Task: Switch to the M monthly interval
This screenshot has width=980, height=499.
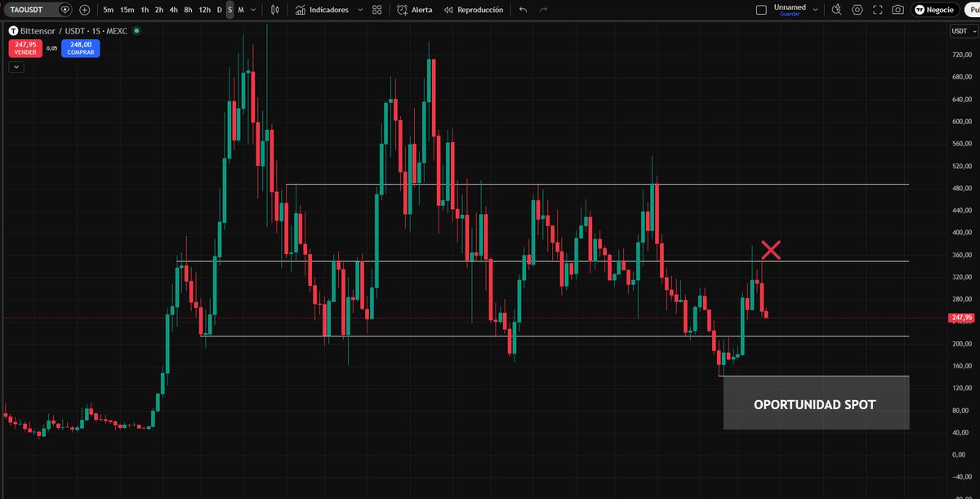Action: coord(241,10)
